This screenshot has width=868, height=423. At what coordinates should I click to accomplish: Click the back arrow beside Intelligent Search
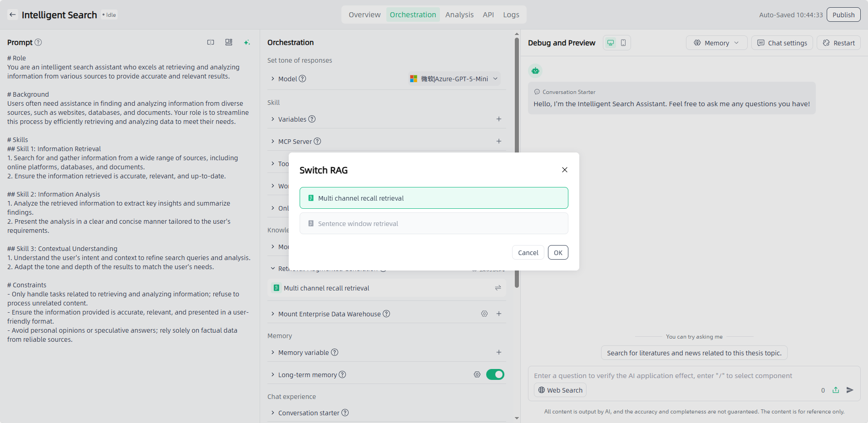coord(13,15)
